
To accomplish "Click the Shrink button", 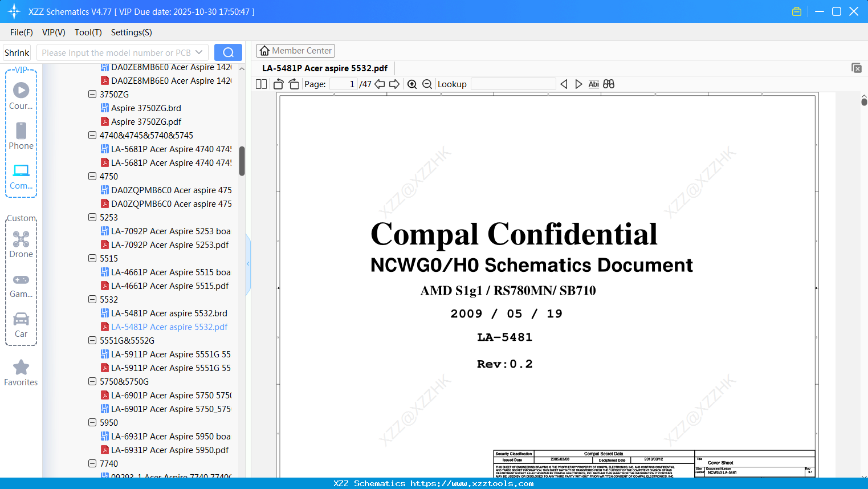I will pyautogui.click(x=17, y=52).
